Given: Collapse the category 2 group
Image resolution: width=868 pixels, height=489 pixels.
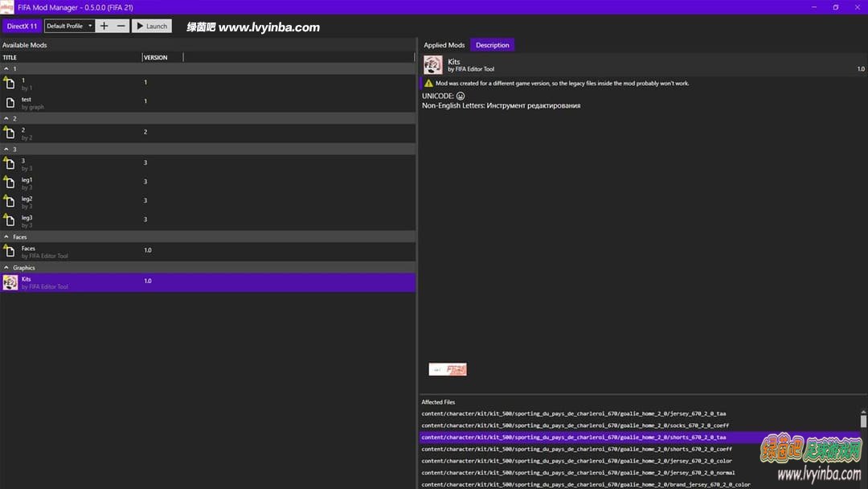Looking at the screenshot, I should pyautogui.click(x=6, y=118).
